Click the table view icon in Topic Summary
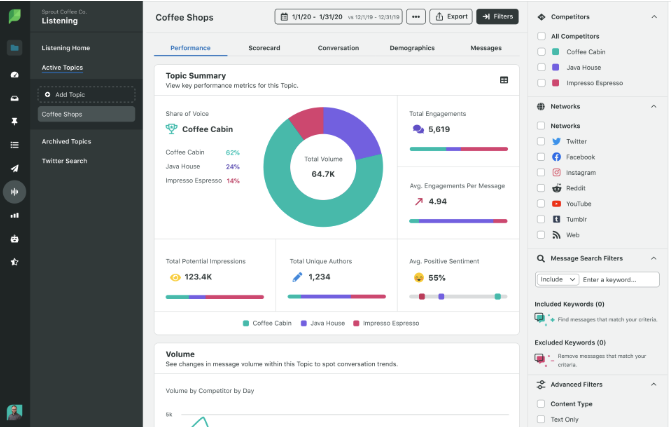The width and height of the screenshot is (671, 427). (504, 80)
